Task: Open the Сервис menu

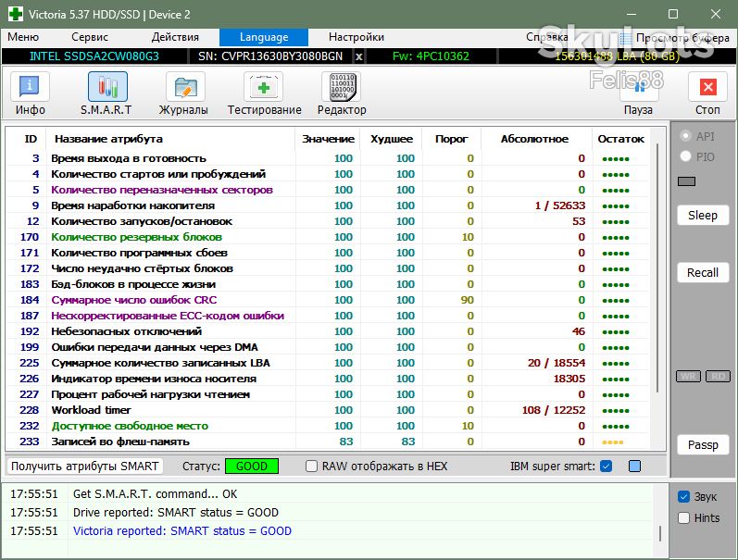Action: [x=90, y=37]
